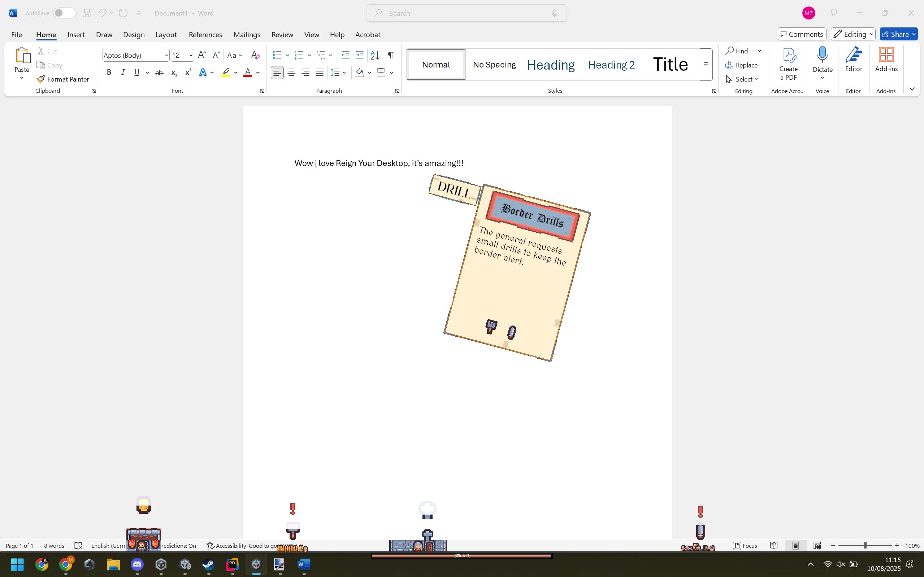The width and height of the screenshot is (924, 577).
Task: Open the font name dropdown
Action: [166, 55]
